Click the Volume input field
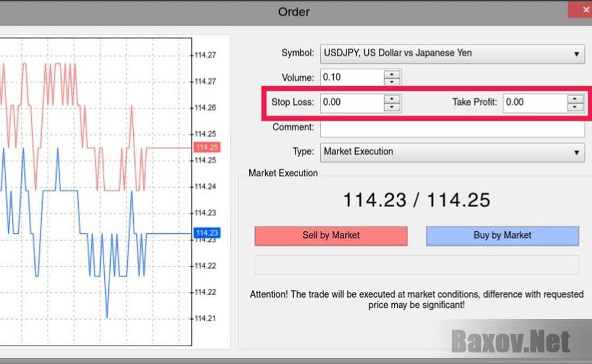This screenshot has width=592, height=364. pyautogui.click(x=352, y=78)
